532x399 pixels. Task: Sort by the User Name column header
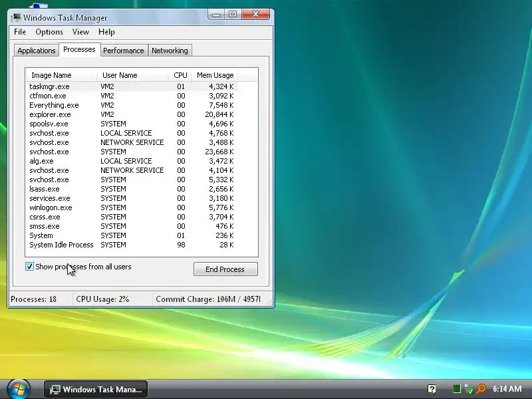(133, 75)
